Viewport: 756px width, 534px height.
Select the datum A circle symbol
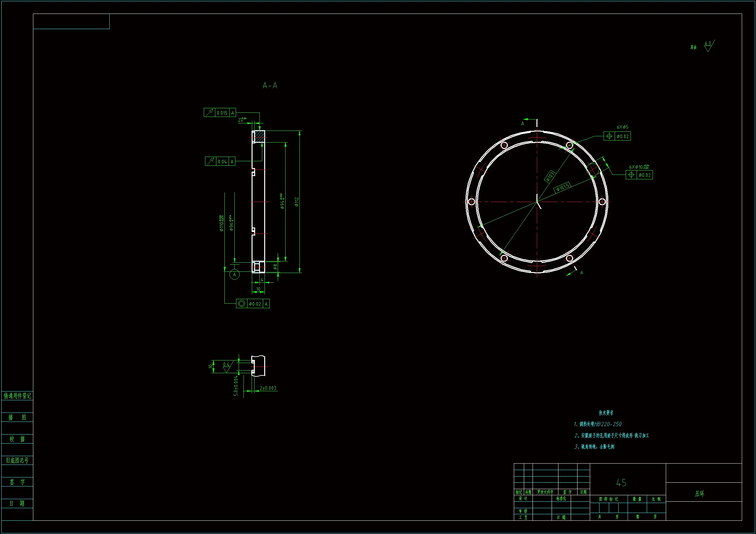coord(234,275)
